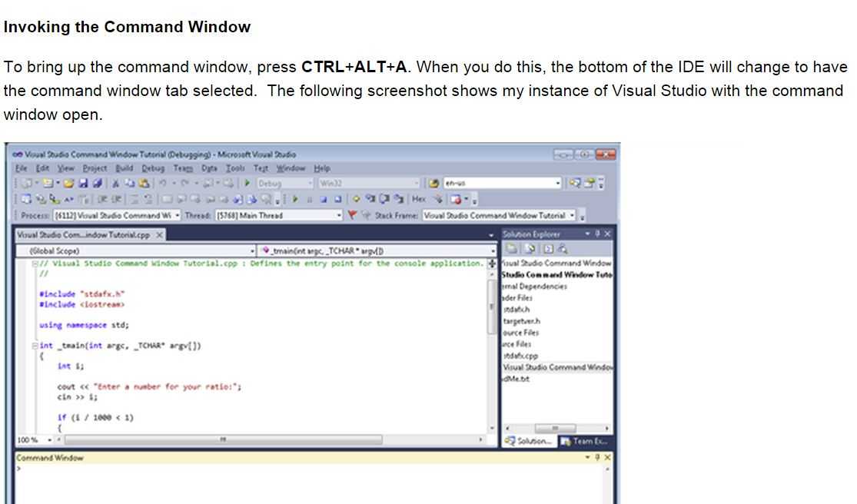
Task: Click the Paste clipboard icon
Action: click(x=144, y=184)
